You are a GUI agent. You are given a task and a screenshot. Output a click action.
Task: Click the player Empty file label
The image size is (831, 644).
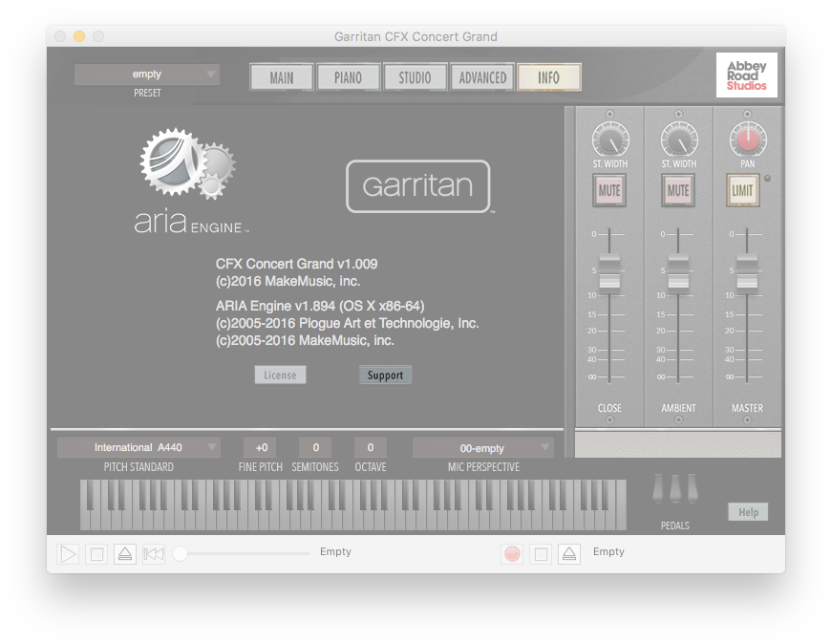[335, 551]
